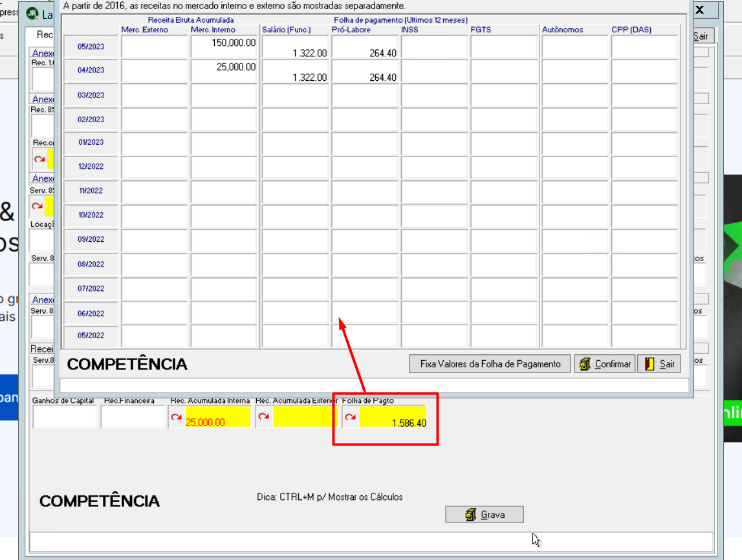Click the 01/2023 row label
The height and width of the screenshot is (560, 742).
[91, 142]
